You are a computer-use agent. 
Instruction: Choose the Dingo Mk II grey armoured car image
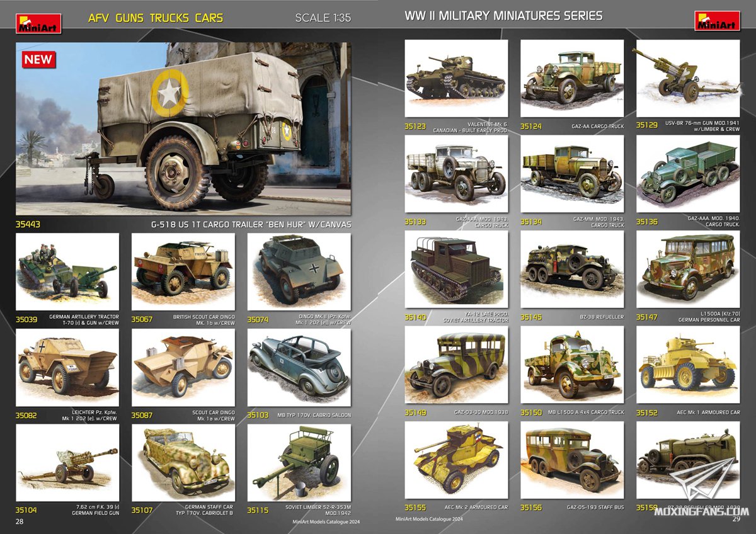coord(299,272)
